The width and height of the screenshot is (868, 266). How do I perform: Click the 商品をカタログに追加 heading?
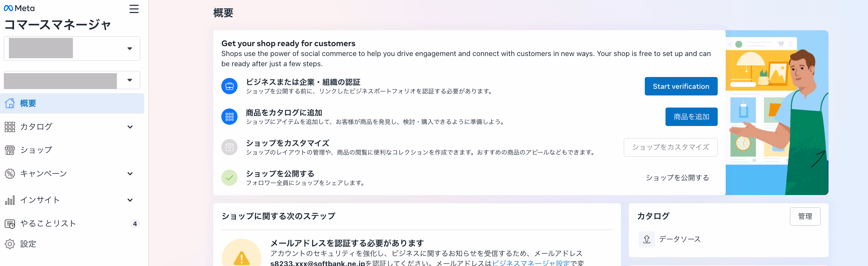pyautogui.click(x=284, y=112)
